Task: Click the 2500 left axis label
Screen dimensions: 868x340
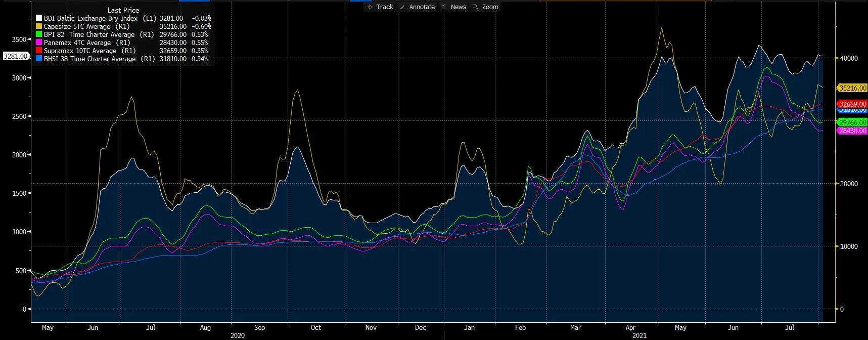Action: coord(19,116)
